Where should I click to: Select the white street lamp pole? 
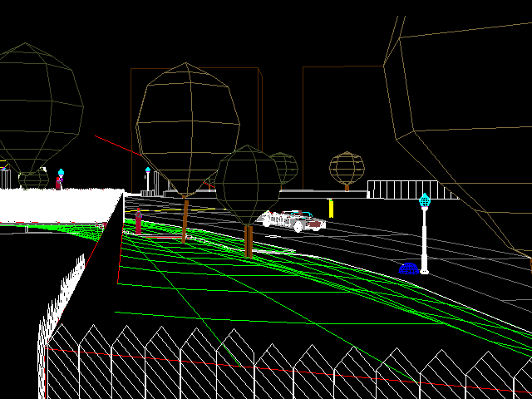(x=424, y=243)
